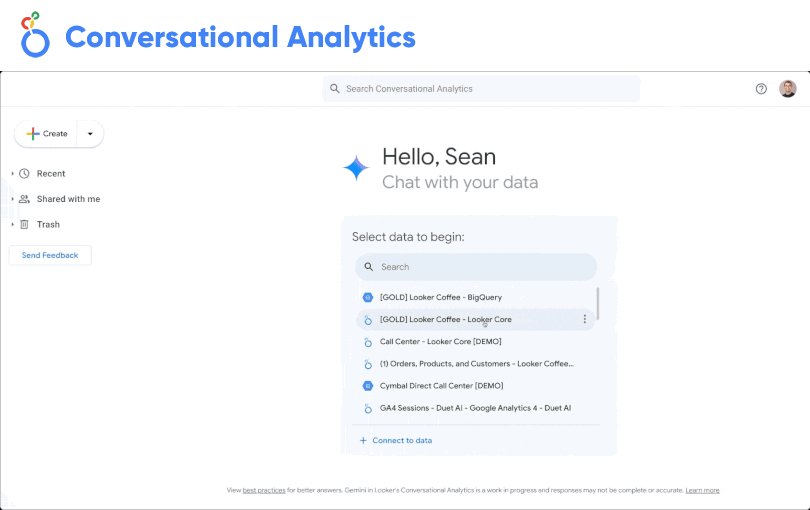Expand the Trash section arrow
Viewport: 810px width, 510px height.
(12, 225)
